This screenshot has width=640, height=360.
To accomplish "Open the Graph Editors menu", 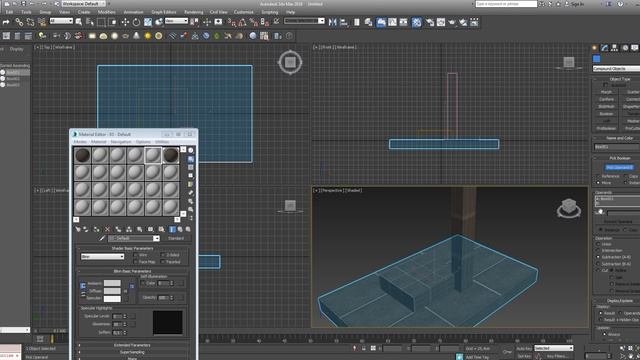I will pyautogui.click(x=164, y=12).
